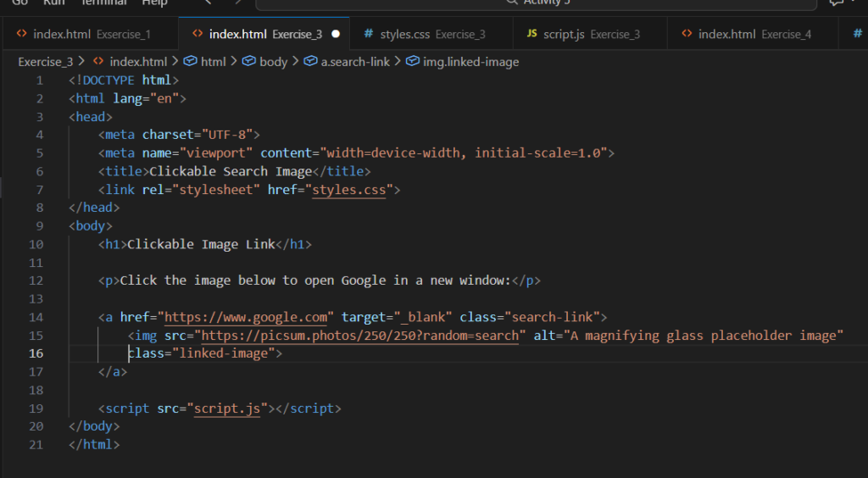Image resolution: width=868 pixels, height=478 pixels.
Task: Open the styles.css link in line 7
Action: pyautogui.click(x=348, y=190)
